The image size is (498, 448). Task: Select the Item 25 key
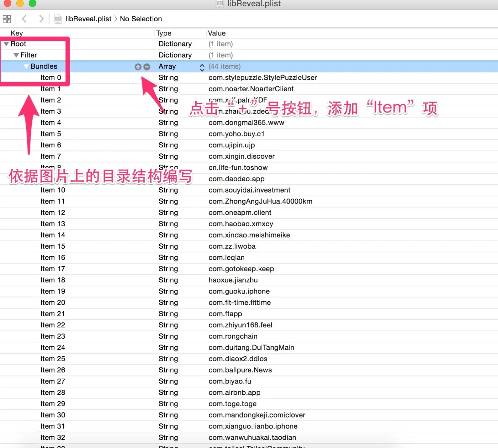coord(53,359)
